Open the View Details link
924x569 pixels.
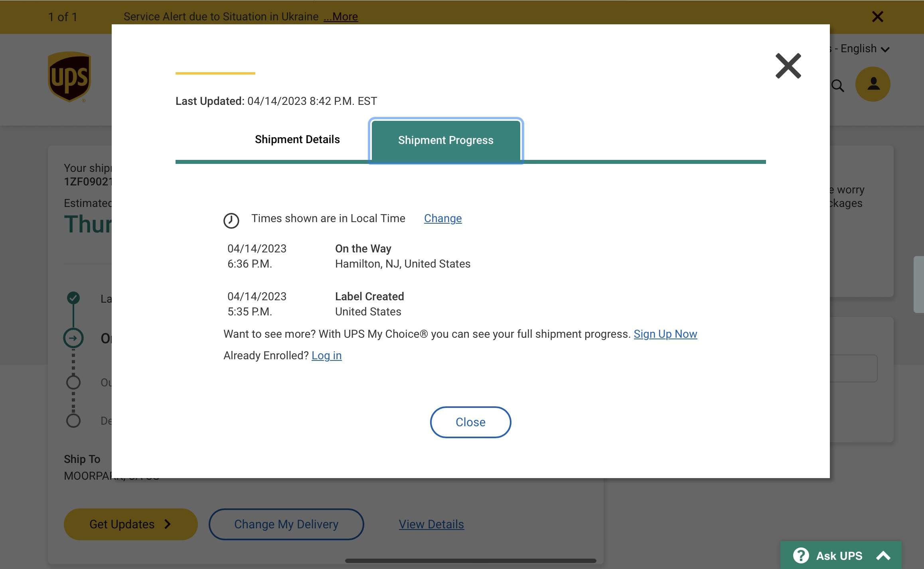click(431, 524)
